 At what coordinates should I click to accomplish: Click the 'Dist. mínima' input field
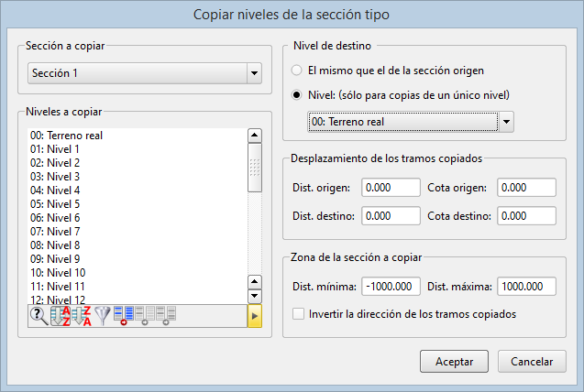391,286
